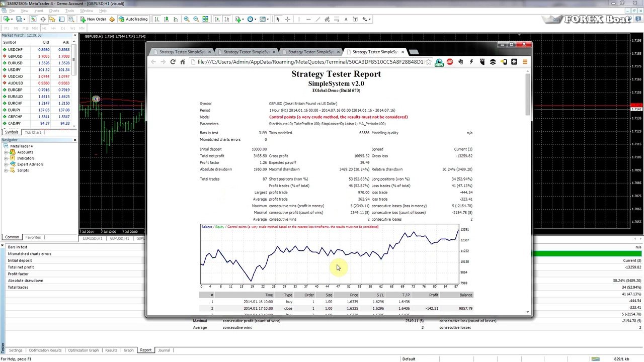The width and height of the screenshot is (644, 362).
Task: Toggle the AutoTrading button
Action: point(133,19)
